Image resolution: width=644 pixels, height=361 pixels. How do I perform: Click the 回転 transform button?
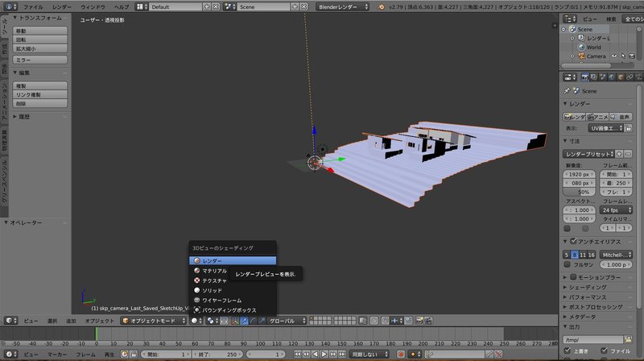pyautogui.click(x=39, y=39)
